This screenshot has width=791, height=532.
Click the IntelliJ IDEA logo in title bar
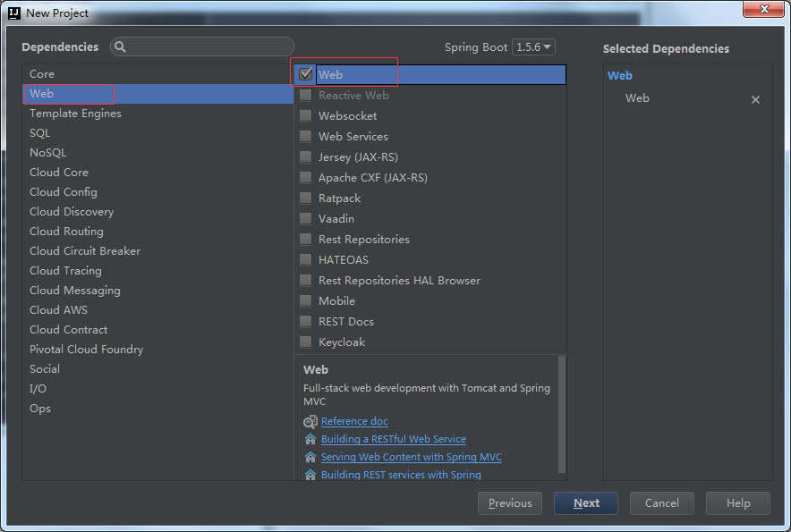[x=14, y=13]
